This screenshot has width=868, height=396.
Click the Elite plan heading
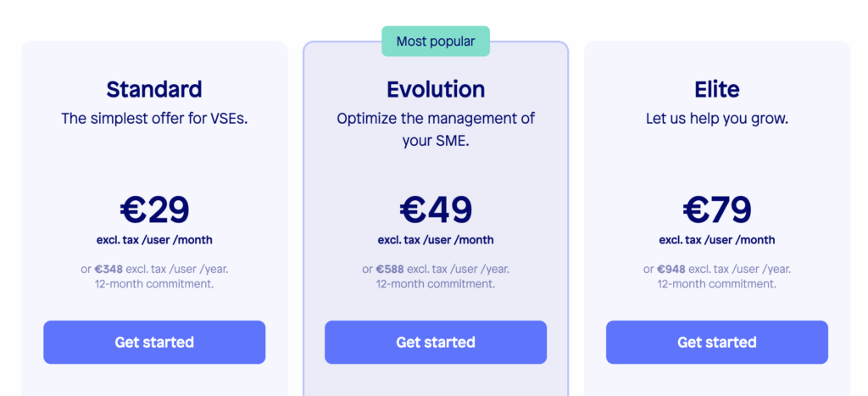(717, 89)
